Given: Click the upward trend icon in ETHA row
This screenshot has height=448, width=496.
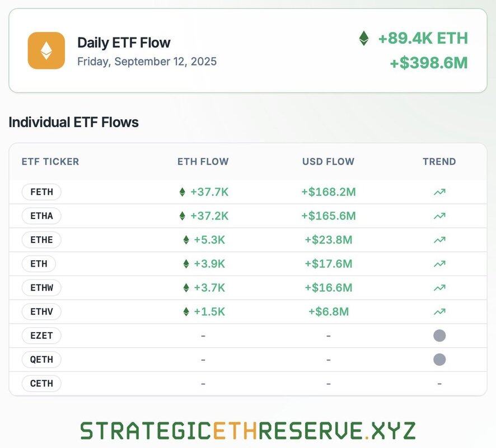Looking at the screenshot, I should tap(439, 216).
